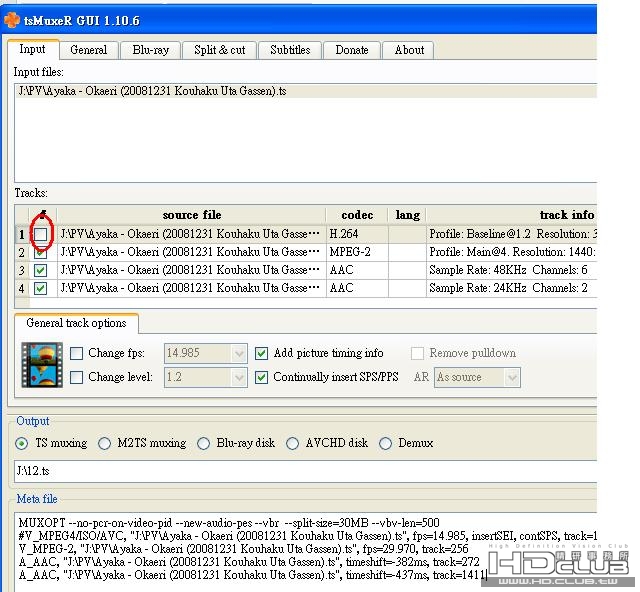Open the Subtitles tab

290,50
